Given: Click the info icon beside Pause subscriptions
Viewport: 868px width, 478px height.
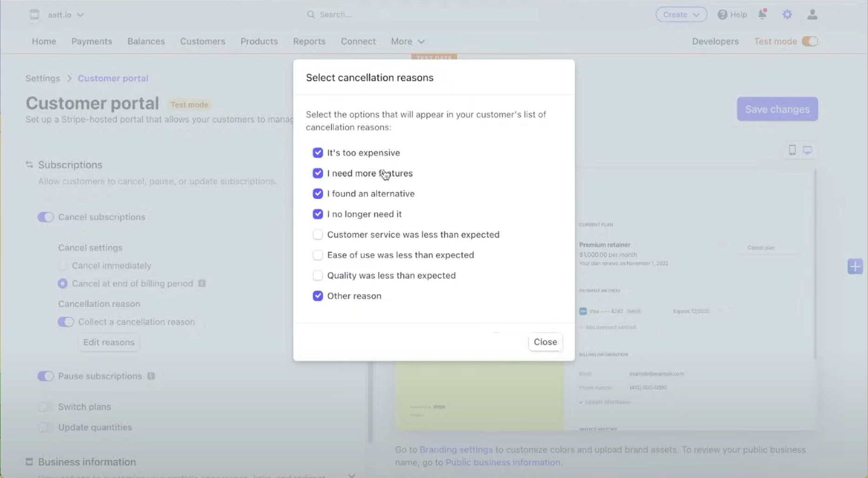Looking at the screenshot, I should pyautogui.click(x=151, y=376).
